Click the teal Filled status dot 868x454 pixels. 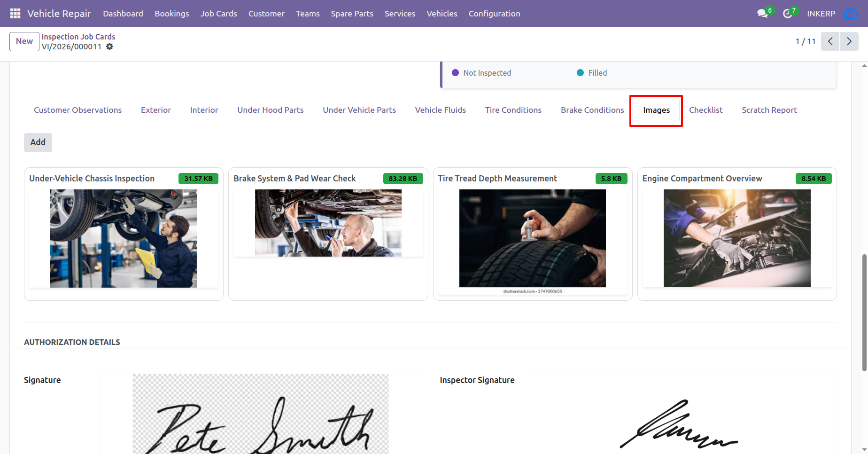pyautogui.click(x=580, y=73)
